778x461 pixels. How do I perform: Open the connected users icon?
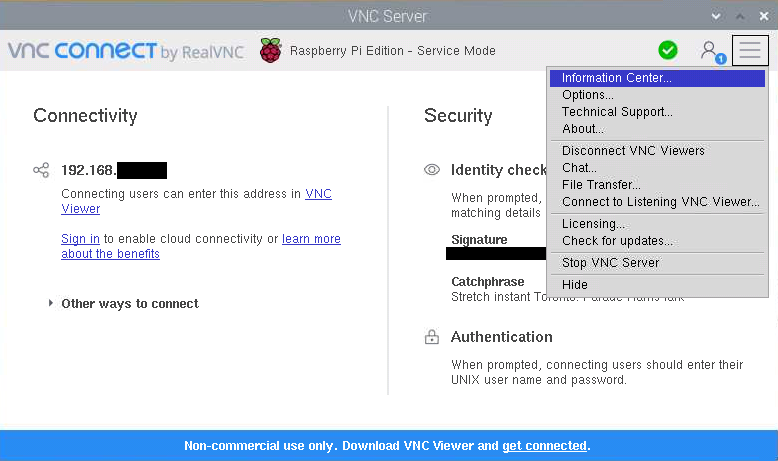[710, 50]
